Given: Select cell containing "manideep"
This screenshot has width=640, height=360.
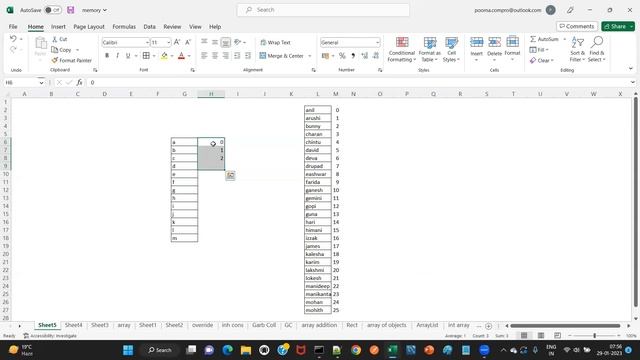Looking at the screenshot, I should tap(318, 286).
